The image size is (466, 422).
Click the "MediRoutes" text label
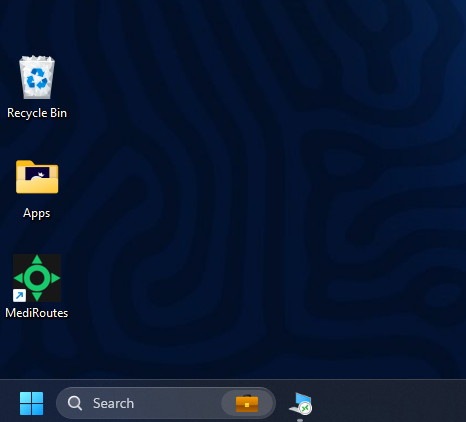pos(37,313)
